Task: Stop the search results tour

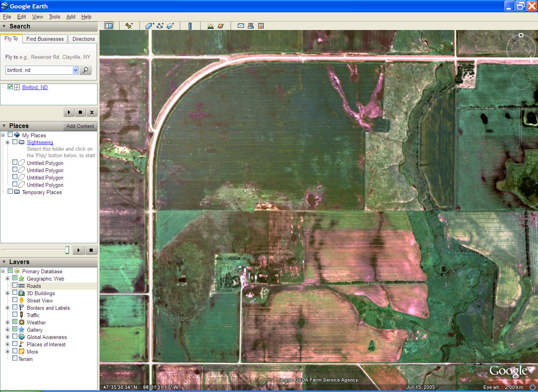Action: pyautogui.click(x=80, y=112)
